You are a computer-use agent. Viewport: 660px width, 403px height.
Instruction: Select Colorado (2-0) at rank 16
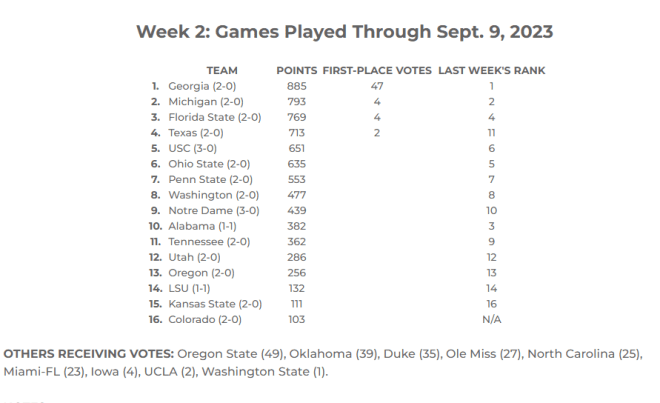(205, 320)
